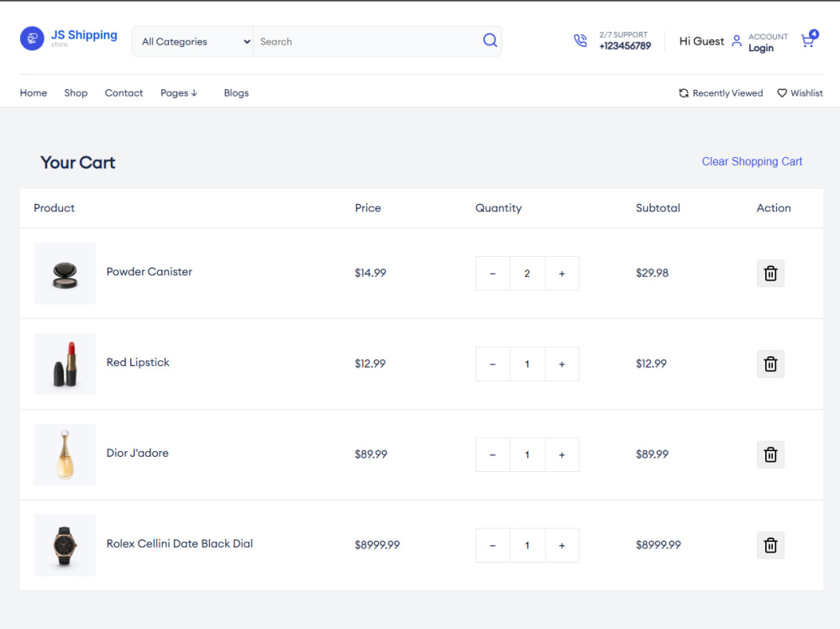Open Recently Viewed
Viewport: 840px width, 629px height.
(721, 92)
